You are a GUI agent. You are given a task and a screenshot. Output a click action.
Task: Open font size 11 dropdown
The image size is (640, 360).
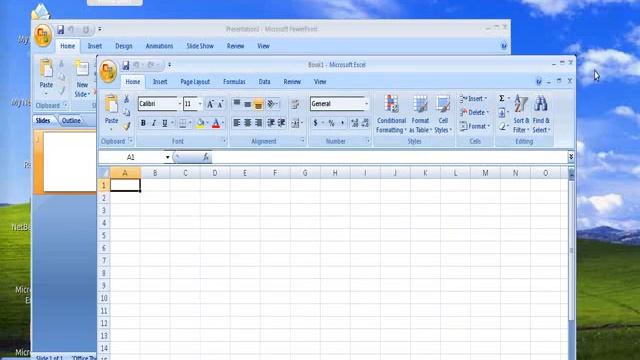pyautogui.click(x=200, y=104)
